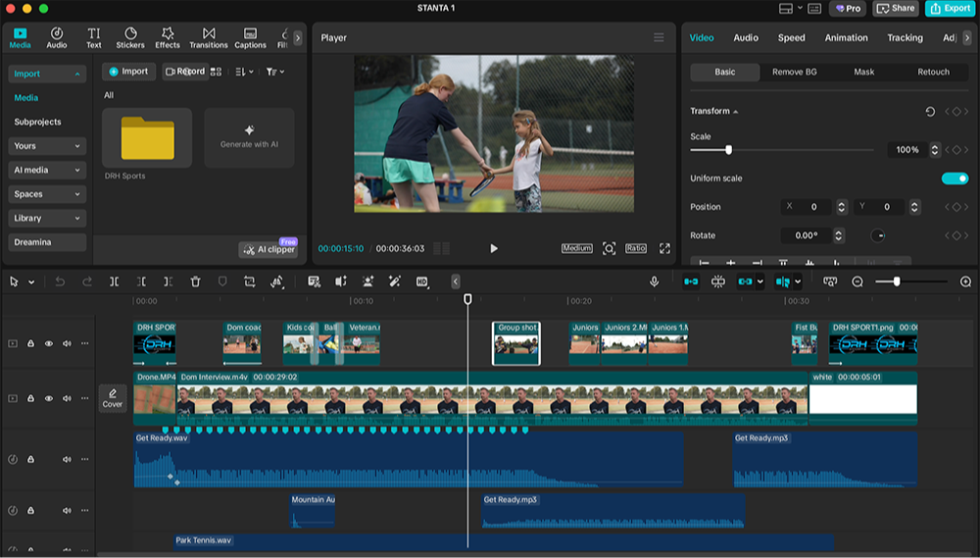Image resolution: width=980 pixels, height=558 pixels.
Task: Click the microphone voiceover record icon
Action: [x=654, y=281]
